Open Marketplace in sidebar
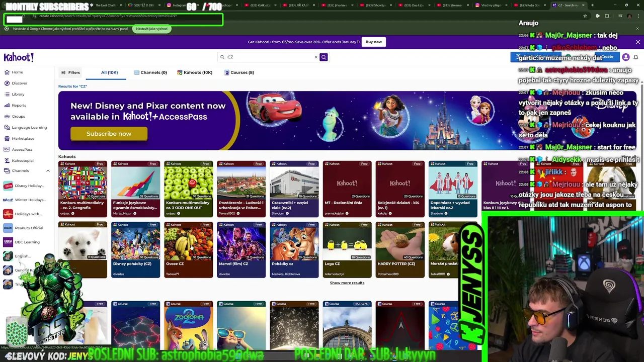Screen dimensions: 644x362 click(23, 138)
